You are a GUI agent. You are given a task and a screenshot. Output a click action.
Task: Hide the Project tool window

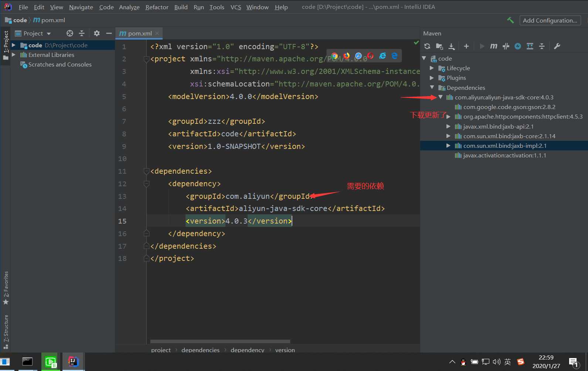[x=109, y=33]
